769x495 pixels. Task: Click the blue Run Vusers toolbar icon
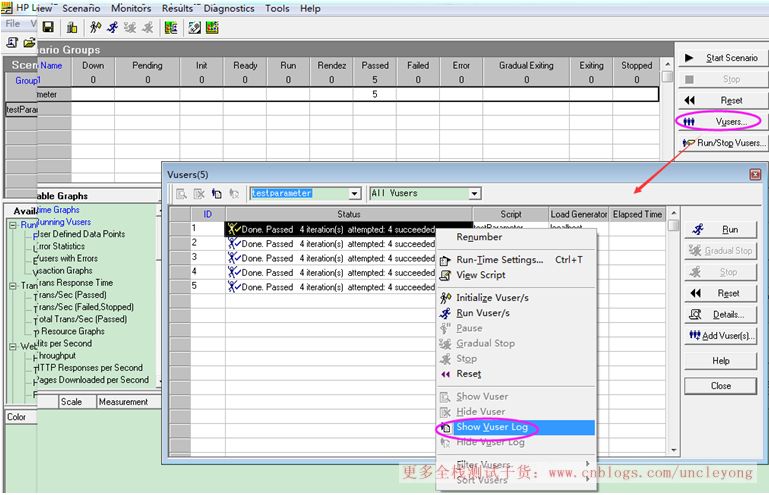pos(113,27)
